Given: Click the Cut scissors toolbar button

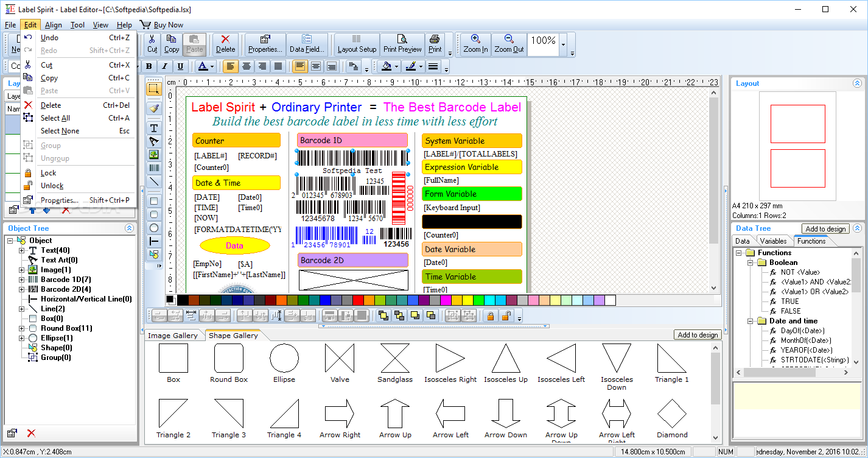Looking at the screenshot, I should click(152, 44).
